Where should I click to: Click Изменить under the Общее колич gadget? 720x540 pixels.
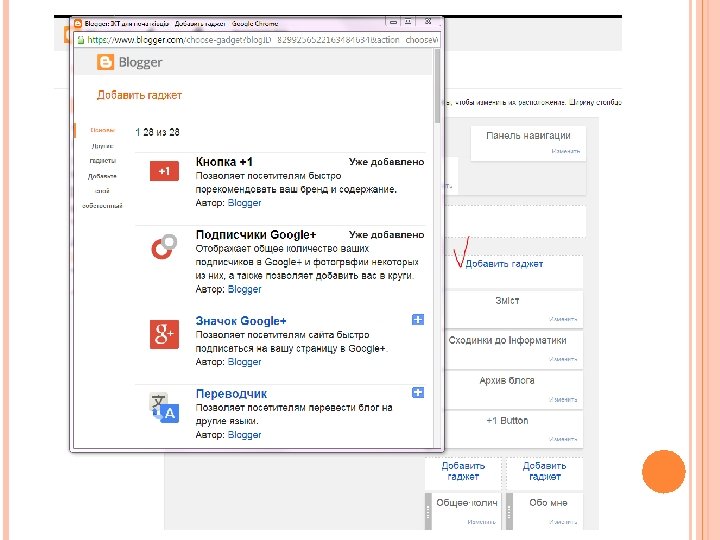[481, 522]
